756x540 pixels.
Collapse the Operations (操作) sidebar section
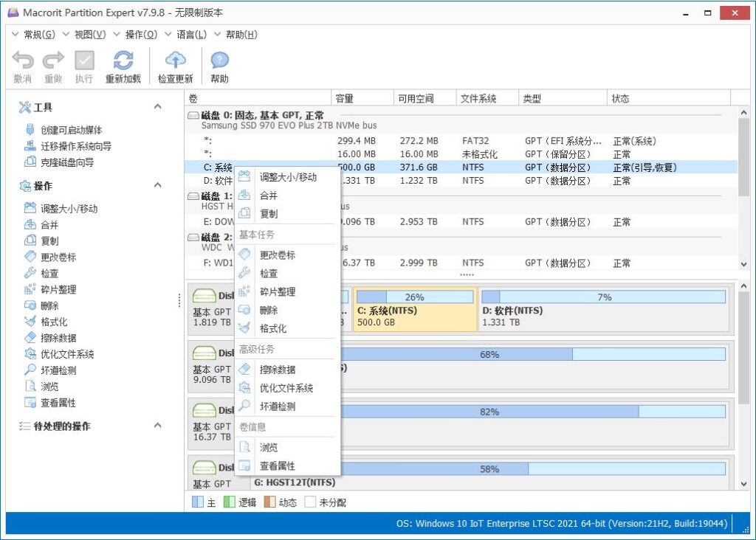[157, 184]
